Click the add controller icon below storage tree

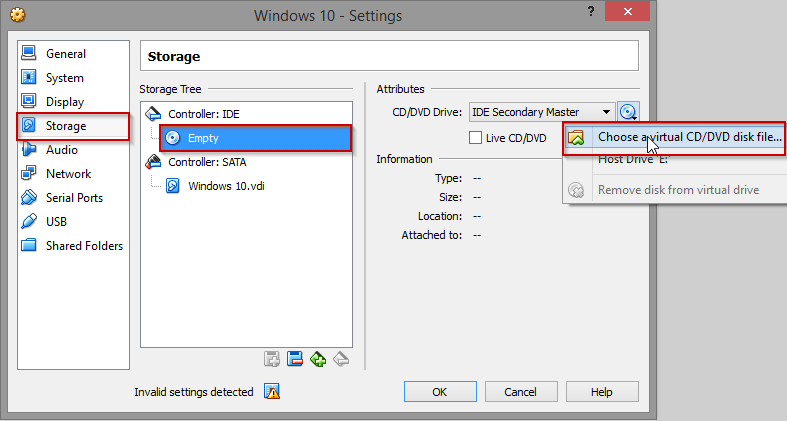click(318, 359)
